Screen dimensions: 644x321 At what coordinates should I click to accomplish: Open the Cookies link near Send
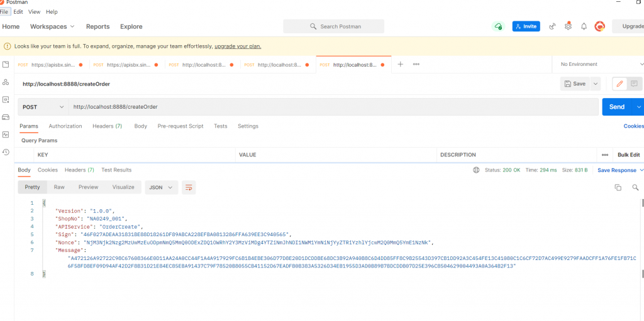634,126
